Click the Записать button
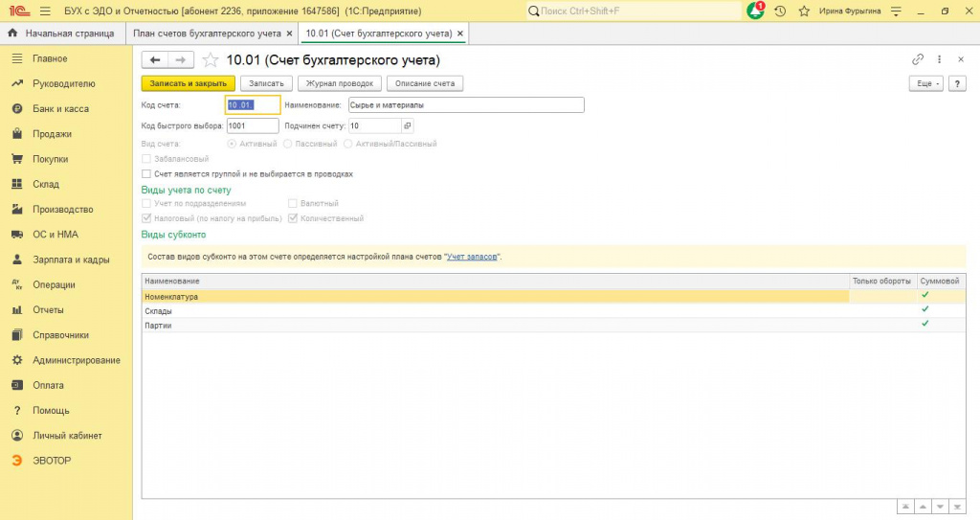 pyautogui.click(x=266, y=83)
